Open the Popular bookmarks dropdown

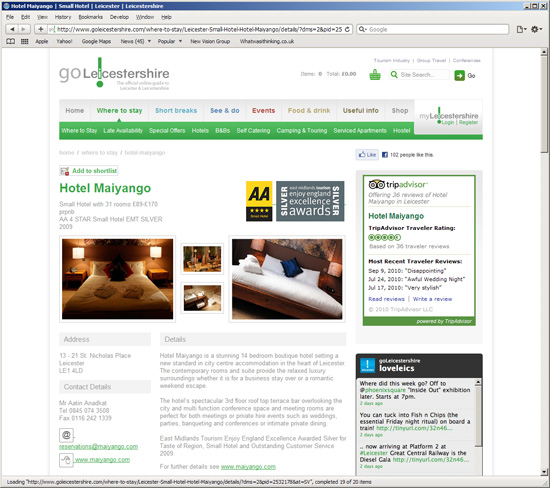tap(170, 41)
